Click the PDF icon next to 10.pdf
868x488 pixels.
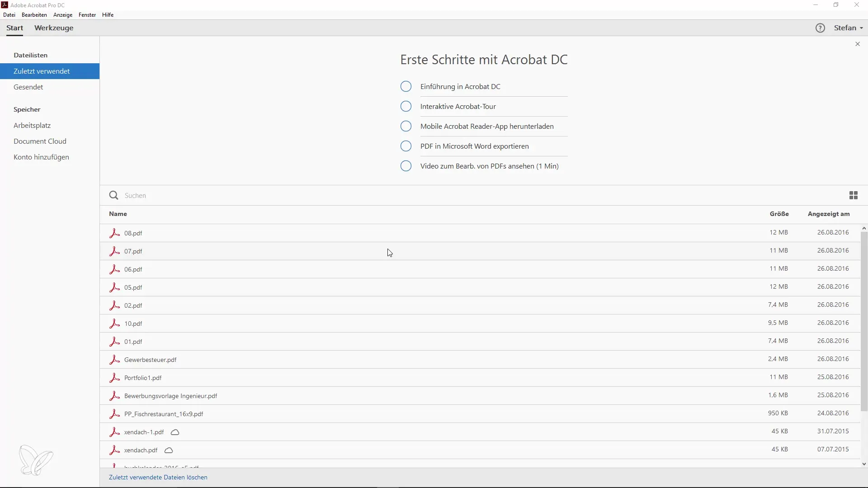(x=114, y=324)
